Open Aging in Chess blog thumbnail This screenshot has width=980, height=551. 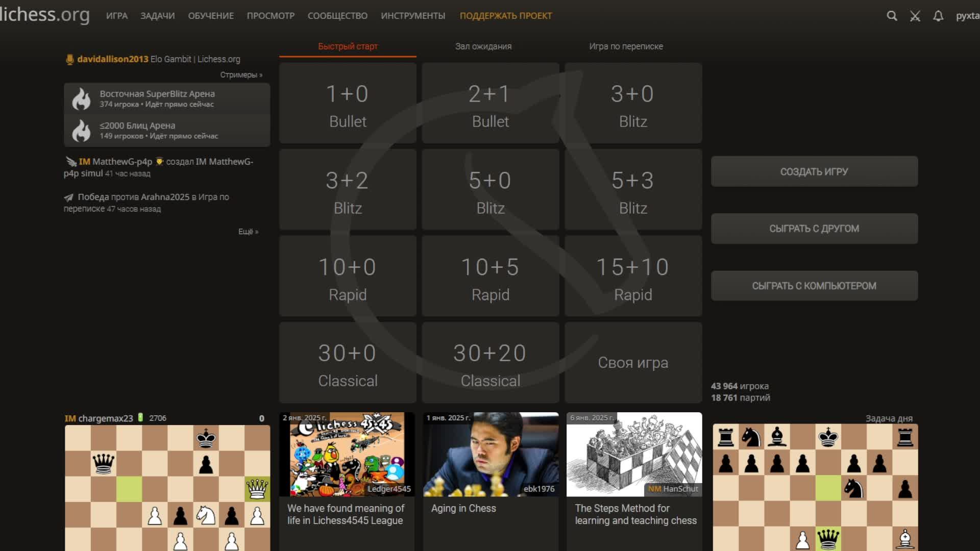click(491, 454)
